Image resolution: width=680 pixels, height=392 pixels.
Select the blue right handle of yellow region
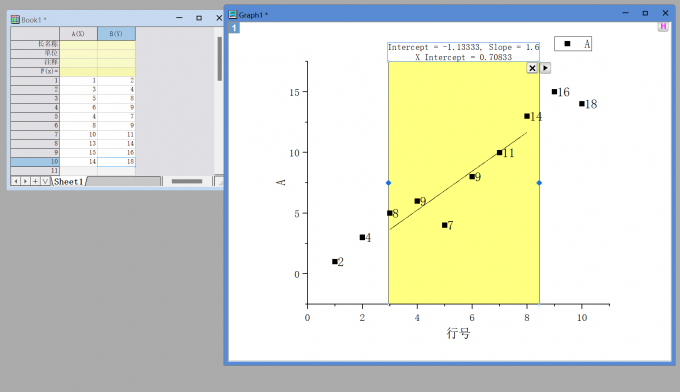point(539,183)
